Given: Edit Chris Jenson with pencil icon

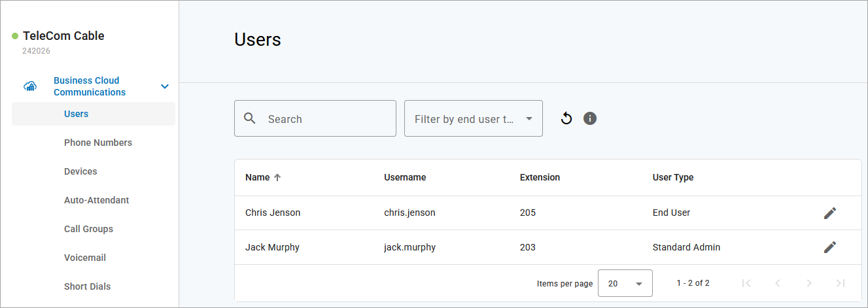Looking at the screenshot, I should click(830, 213).
